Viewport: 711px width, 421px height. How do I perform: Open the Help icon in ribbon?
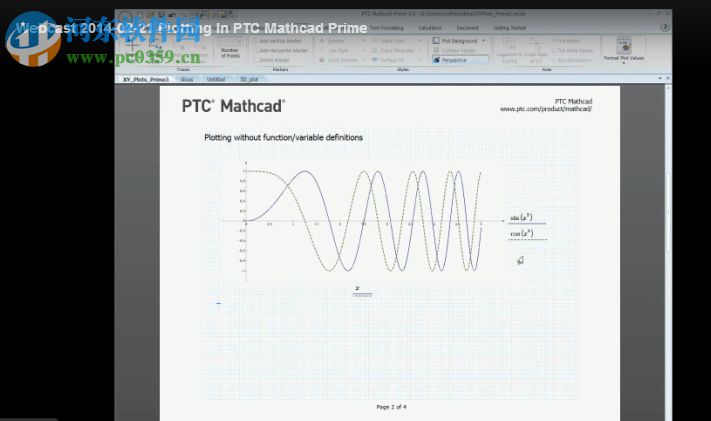665,27
